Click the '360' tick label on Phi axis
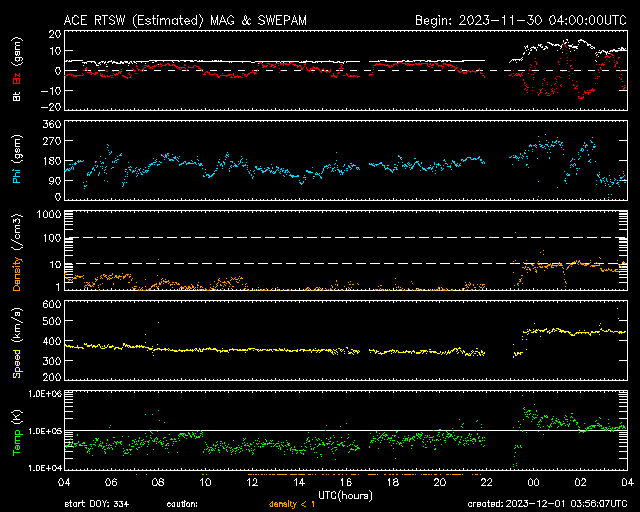This screenshot has height=512, width=640. 52,124
